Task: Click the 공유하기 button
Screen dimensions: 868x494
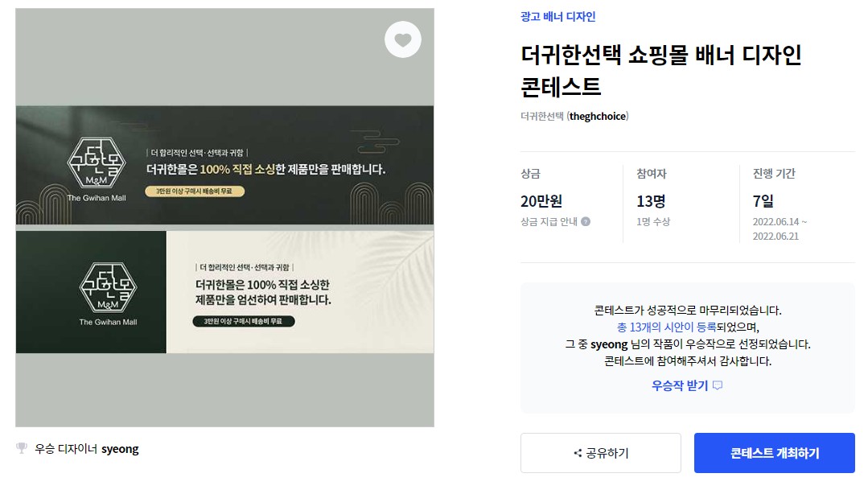Action: click(x=601, y=453)
